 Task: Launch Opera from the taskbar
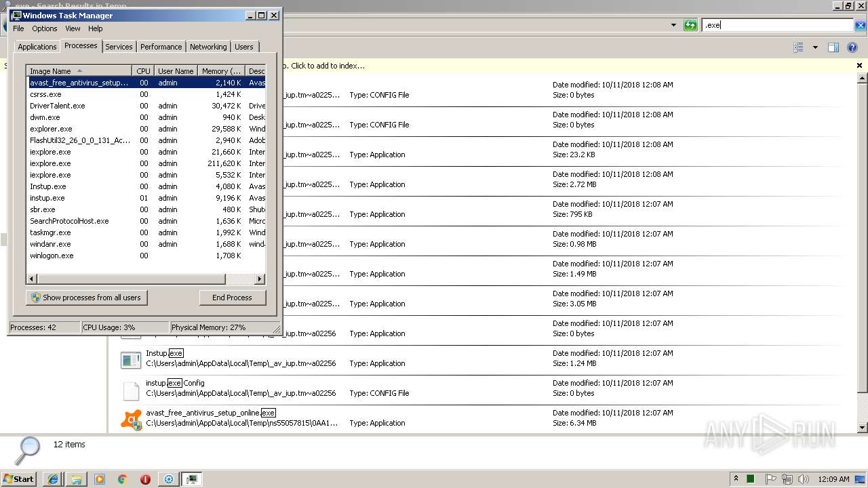click(145, 479)
